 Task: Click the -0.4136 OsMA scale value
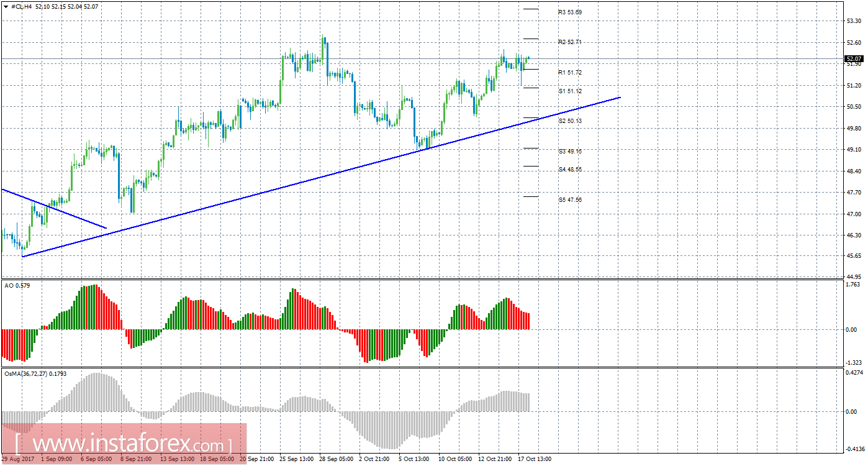[854, 449]
